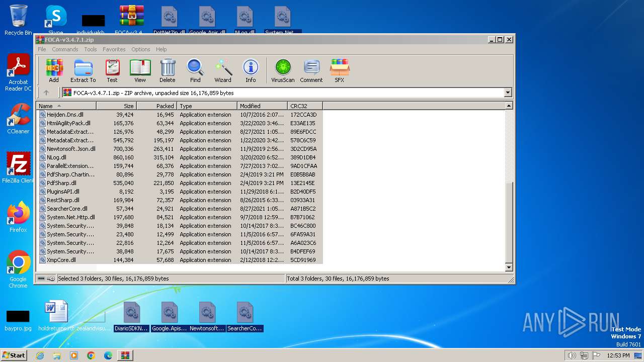Open the File menu
This screenshot has height=362, width=644.
(42, 49)
